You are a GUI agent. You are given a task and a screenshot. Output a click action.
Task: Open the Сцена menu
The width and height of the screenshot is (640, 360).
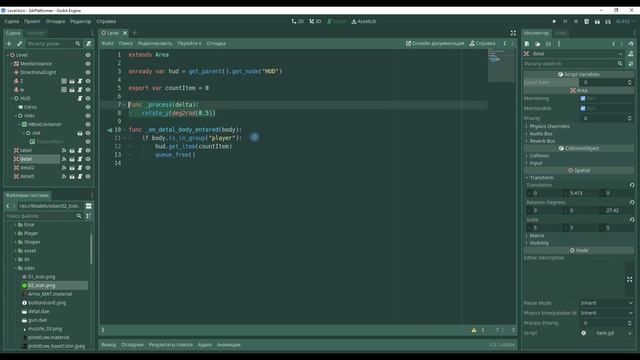coord(12,21)
